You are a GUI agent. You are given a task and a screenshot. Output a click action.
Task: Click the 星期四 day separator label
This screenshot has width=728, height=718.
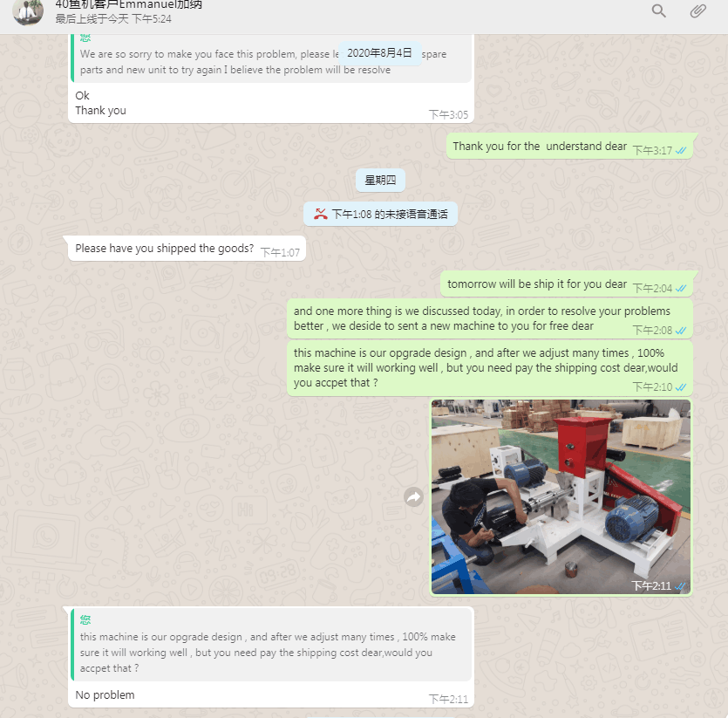pyautogui.click(x=380, y=181)
